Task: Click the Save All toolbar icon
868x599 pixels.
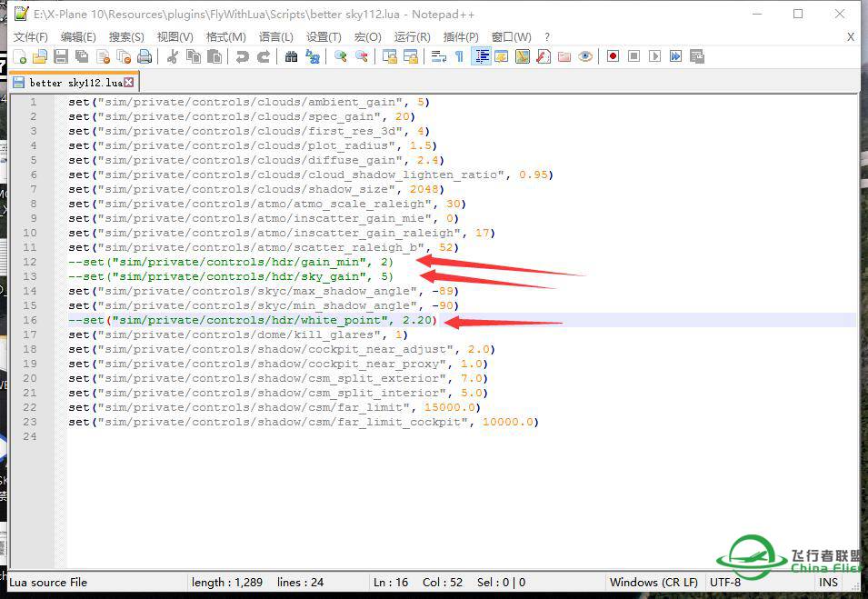Action: tap(82, 56)
